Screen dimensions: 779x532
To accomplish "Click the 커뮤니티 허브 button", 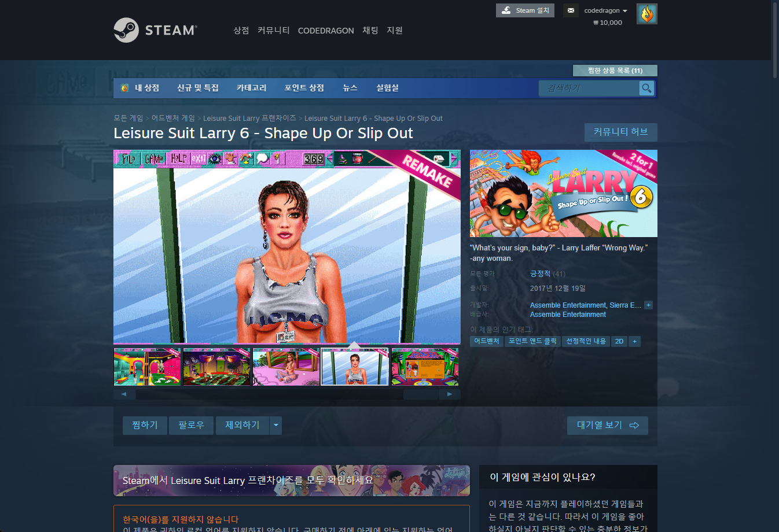I will coord(620,132).
